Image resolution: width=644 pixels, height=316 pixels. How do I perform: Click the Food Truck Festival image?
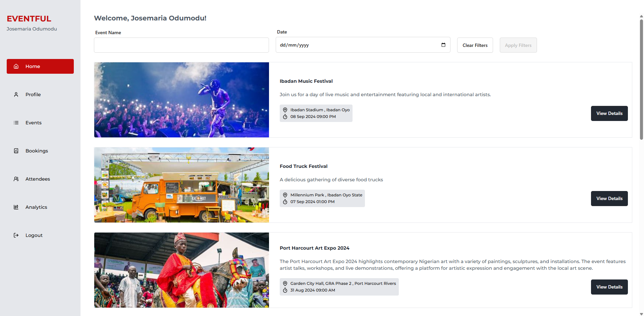tap(181, 185)
